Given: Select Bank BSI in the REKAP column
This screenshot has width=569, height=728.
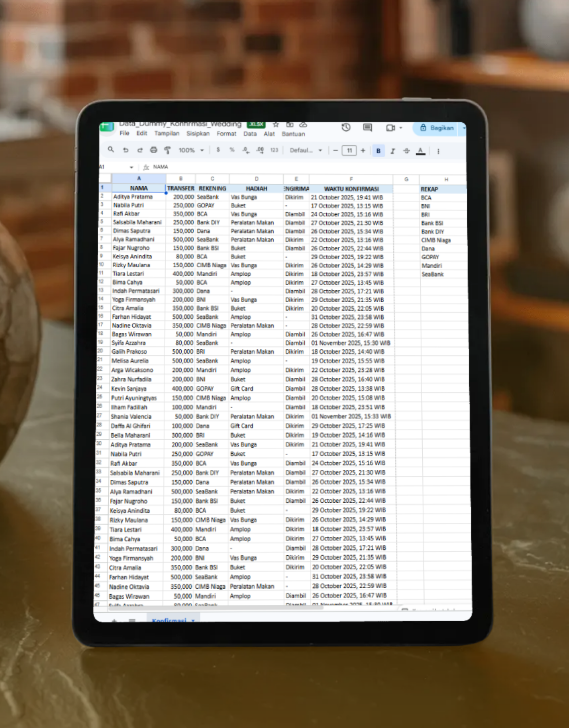Looking at the screenshot, I should [x=443, y=223].
